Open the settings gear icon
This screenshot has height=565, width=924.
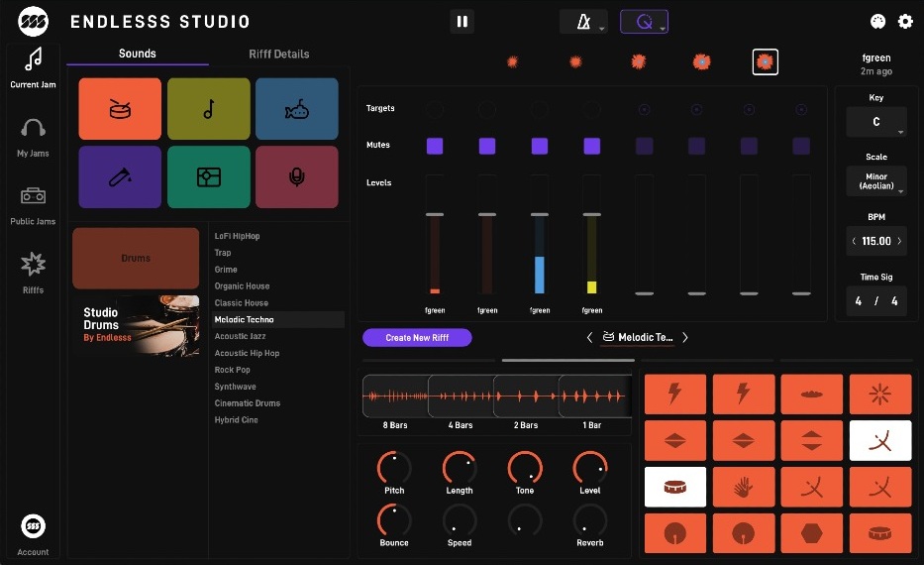tap(904, 22)
